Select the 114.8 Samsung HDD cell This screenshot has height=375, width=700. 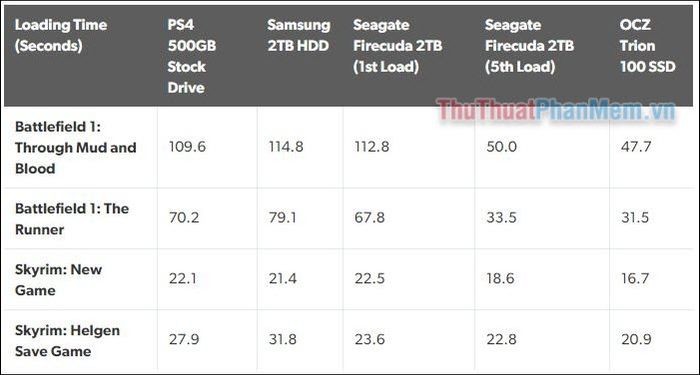coord(286,147)
